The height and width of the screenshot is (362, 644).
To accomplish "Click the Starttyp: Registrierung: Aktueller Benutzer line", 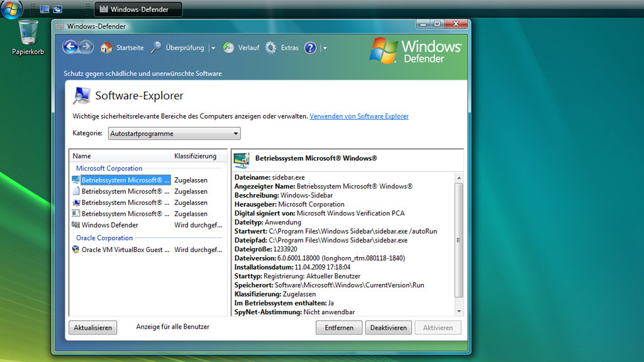I will point(297,277).
